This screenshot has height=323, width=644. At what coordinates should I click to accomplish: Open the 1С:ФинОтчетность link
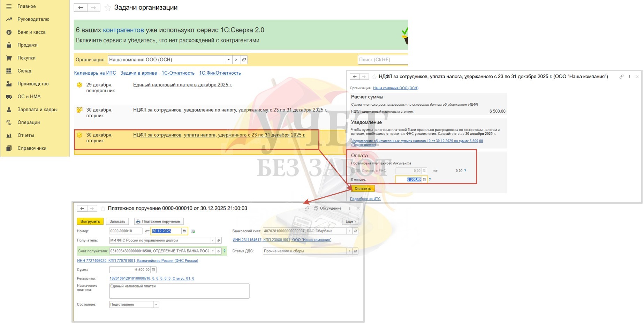[x=220, y=73]
